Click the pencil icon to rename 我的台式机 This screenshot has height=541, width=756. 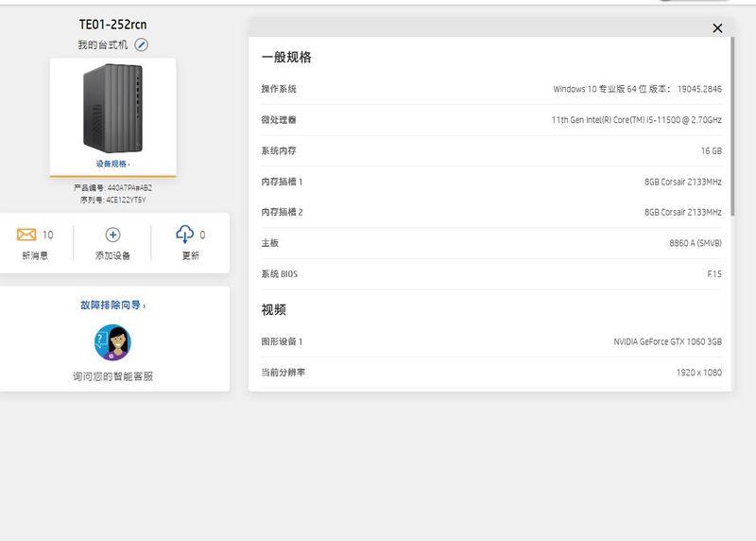(x=142, y=44)
